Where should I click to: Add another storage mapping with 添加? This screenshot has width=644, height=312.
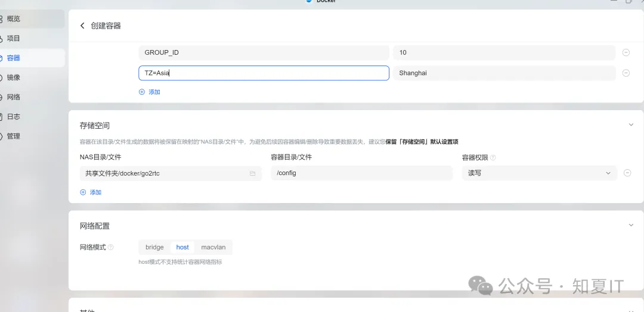[91, 192]
